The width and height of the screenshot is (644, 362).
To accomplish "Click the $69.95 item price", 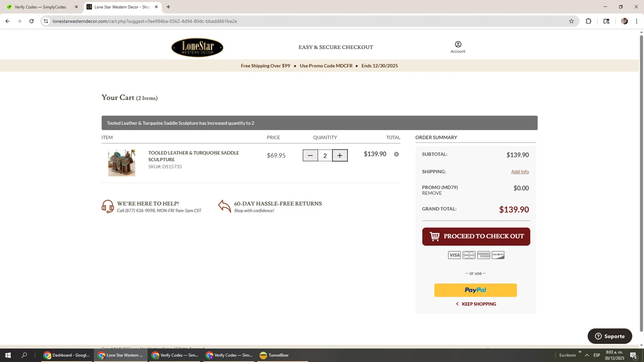I will (x=276, y=155).
